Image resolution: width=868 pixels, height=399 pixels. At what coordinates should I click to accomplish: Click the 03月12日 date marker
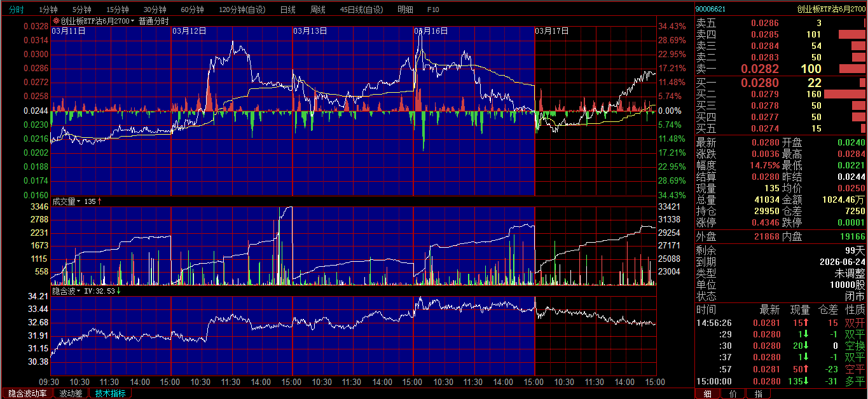189,30
